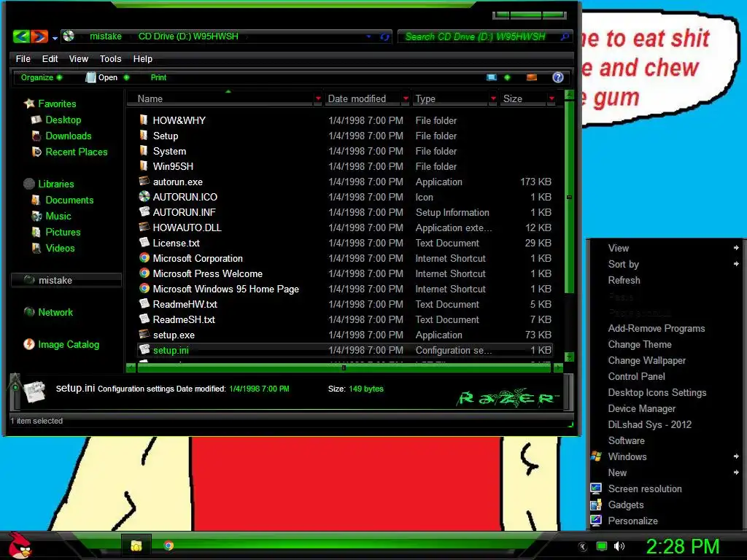Launch Chrome from the taskbar
This screenshot has width=747, height=560.
(169, 545)
